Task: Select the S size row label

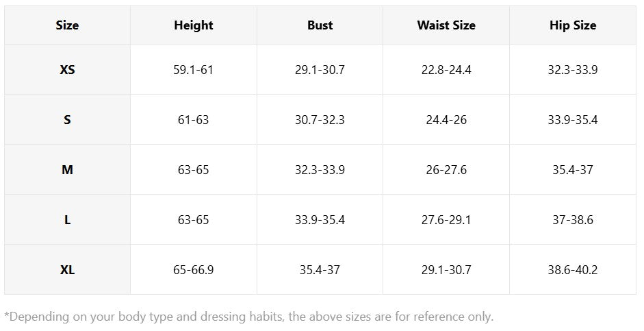Action: tap(67, 120)
